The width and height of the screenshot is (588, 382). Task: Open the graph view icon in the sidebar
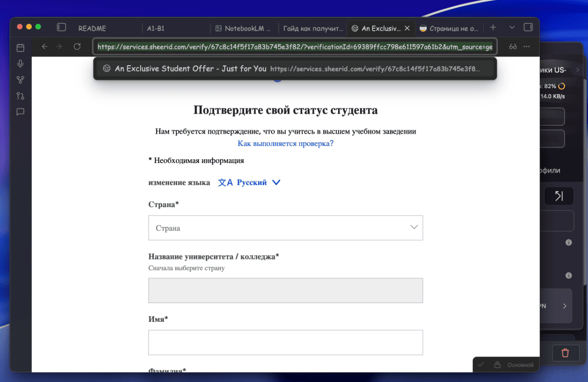pyautogui.click(x=20, y=80)
